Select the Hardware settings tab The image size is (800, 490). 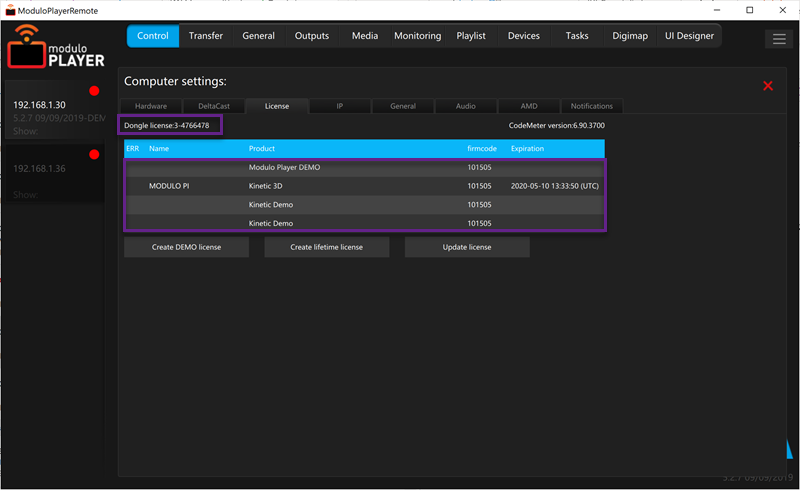point(151,106)
